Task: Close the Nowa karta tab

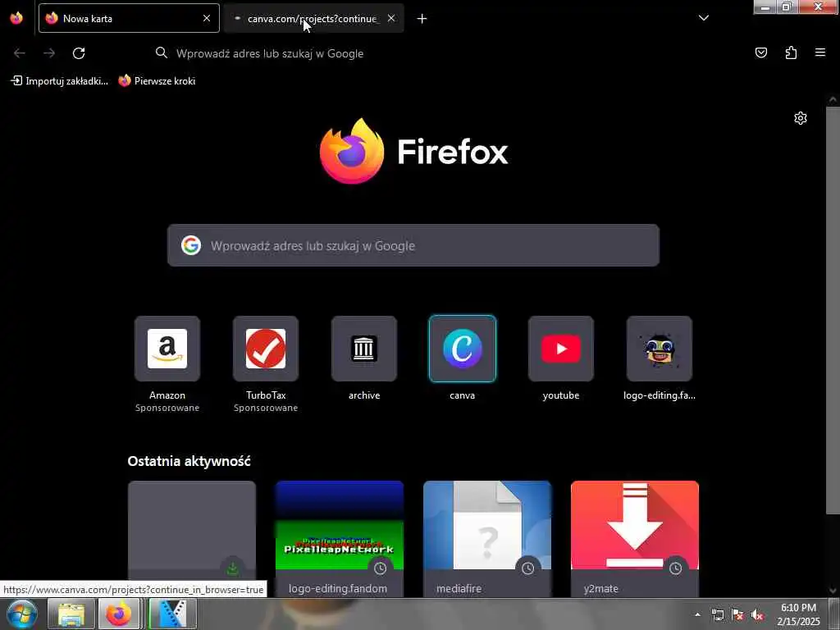Action: point(207,18)
